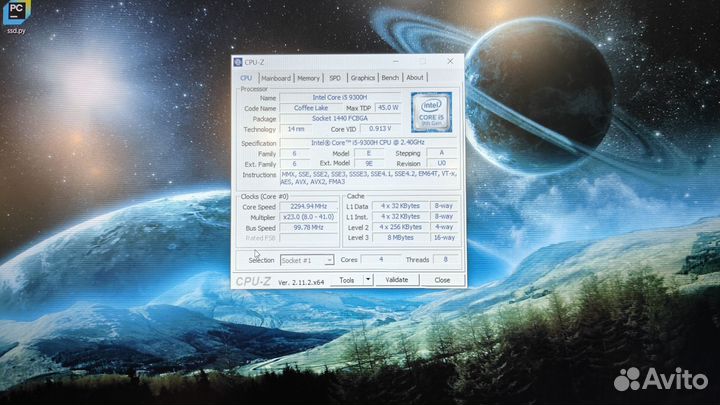
Task: Click the Revision value 'U0'
Action: tap(442, 163)
